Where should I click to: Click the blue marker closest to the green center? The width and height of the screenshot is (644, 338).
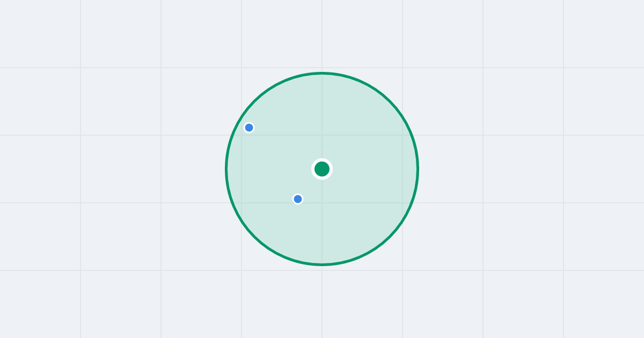click(298, 199)
